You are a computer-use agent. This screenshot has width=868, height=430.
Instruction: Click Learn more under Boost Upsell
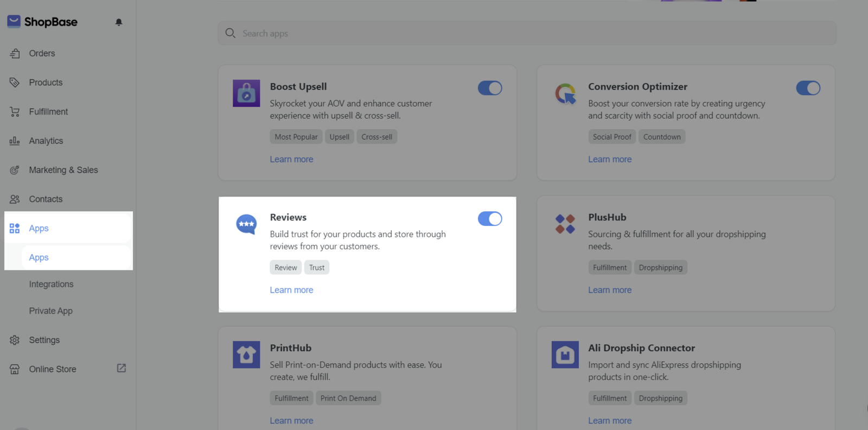pyautogui.click(x=291, y=159)
